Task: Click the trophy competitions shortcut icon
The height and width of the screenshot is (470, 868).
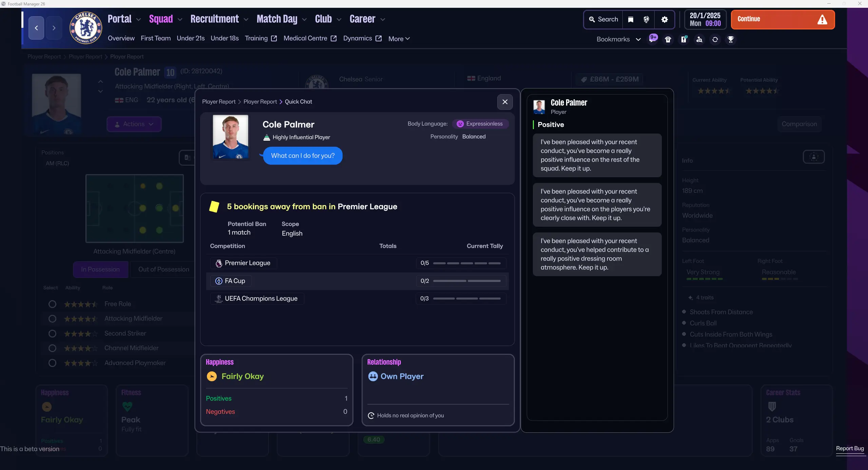Action: [x=731, y=39]
